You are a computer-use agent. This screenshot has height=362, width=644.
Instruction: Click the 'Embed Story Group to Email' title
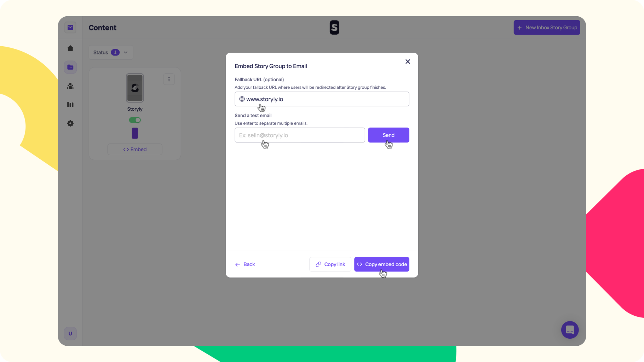(271, 66)
